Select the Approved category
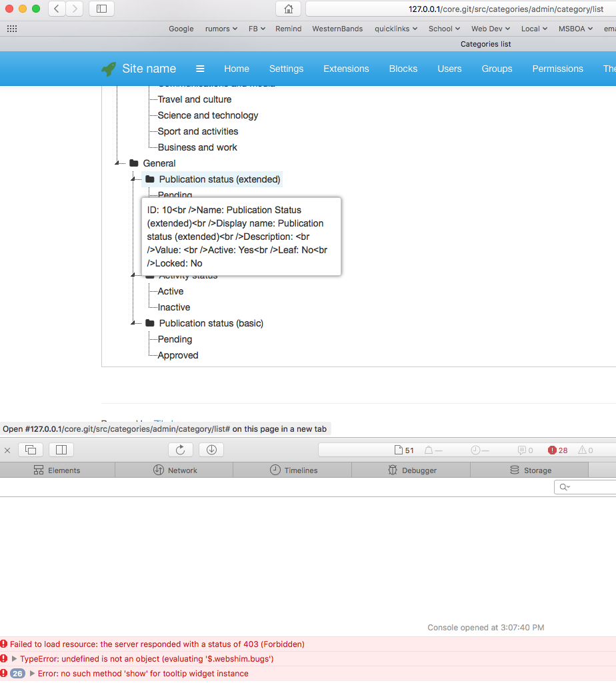Screen dimensions: 616x685 point(178,355)
